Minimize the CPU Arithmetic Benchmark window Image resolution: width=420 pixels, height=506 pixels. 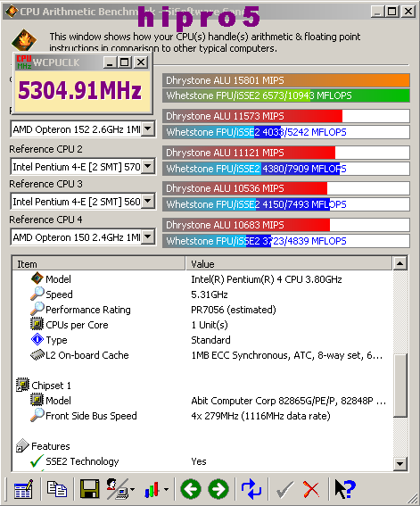pyautogui.click(x=377, y=12)
